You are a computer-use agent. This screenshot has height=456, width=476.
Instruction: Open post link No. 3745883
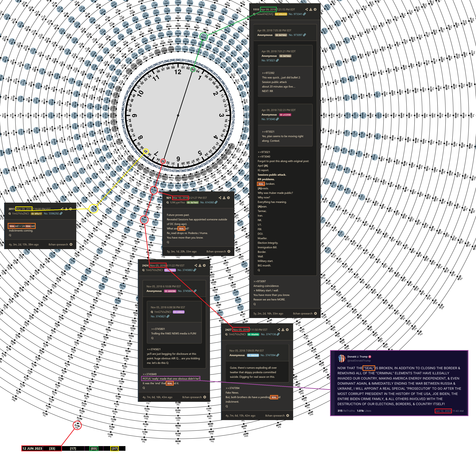(x=185, y=270)
